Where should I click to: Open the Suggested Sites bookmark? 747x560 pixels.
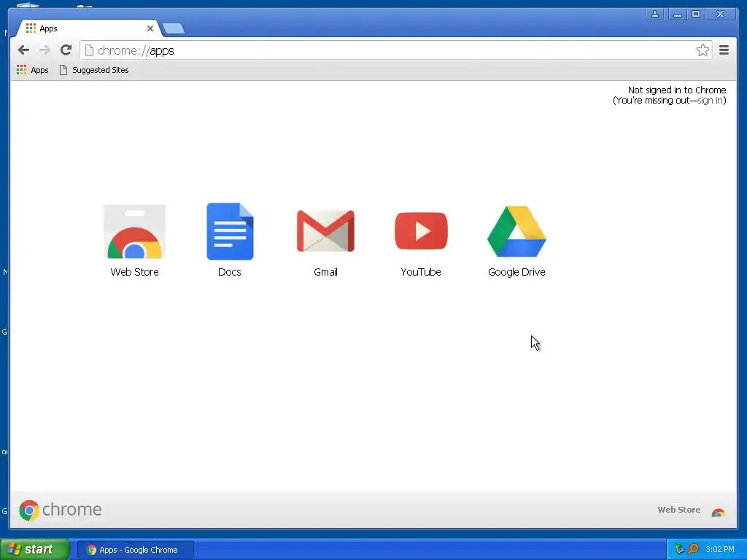pos(94,70)
